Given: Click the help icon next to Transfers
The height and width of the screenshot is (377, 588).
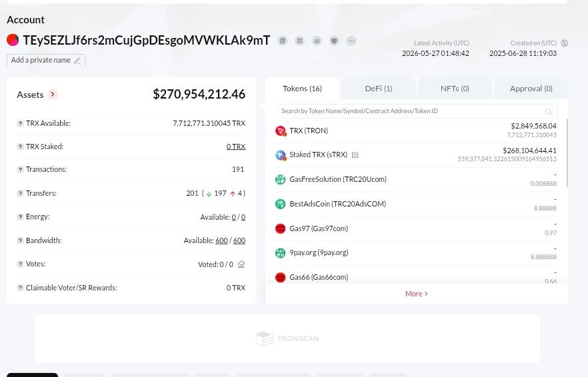Looking at the screenshot, I should (x=20, y=193).
